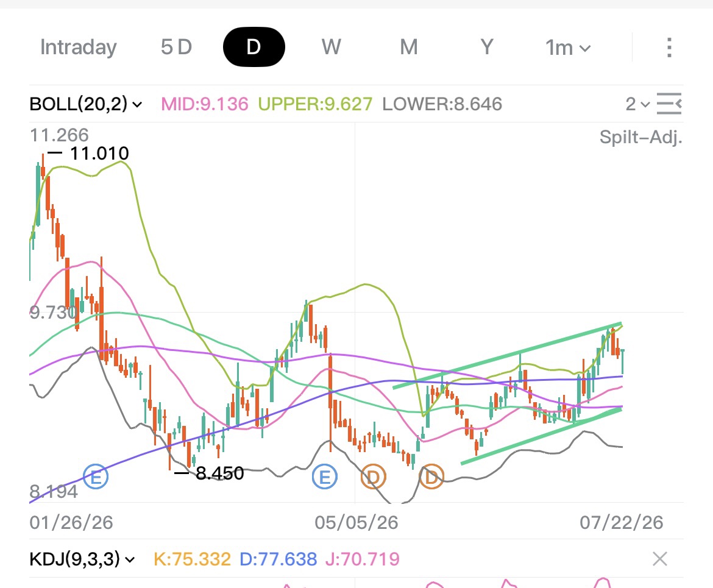
Task: Tap the second orange D dividend marker
Action: pyautogui.click(x=431, y=477)
